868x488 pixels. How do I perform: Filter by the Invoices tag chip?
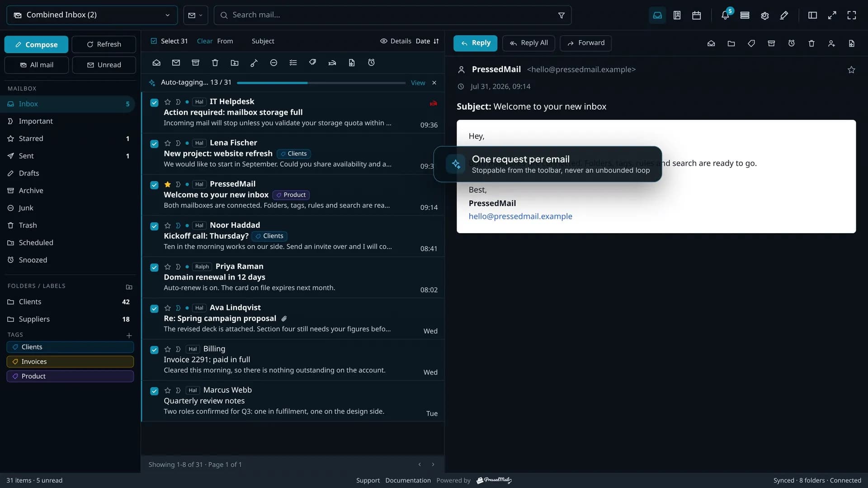[70, 361]
